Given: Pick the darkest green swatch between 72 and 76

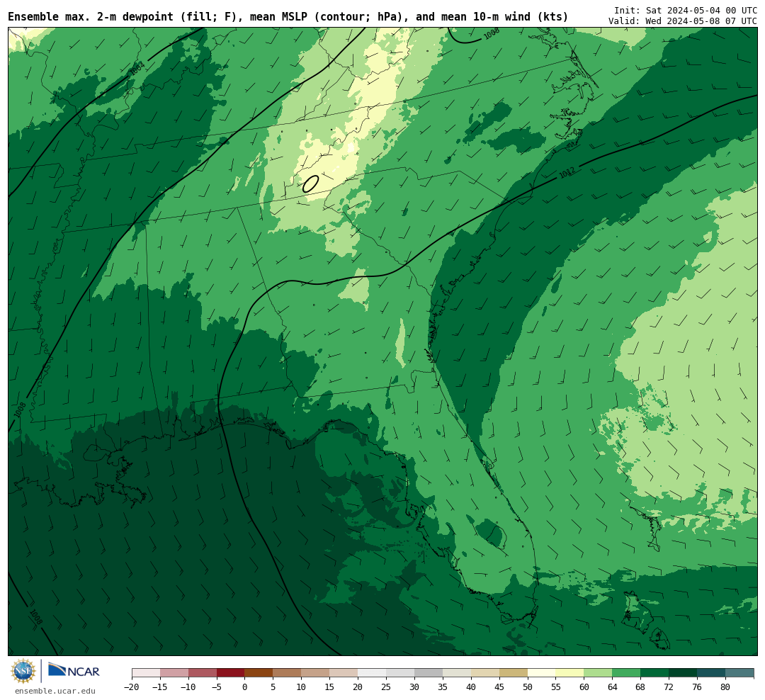Looking at the screenshot, I should click(x=684, y=673).
